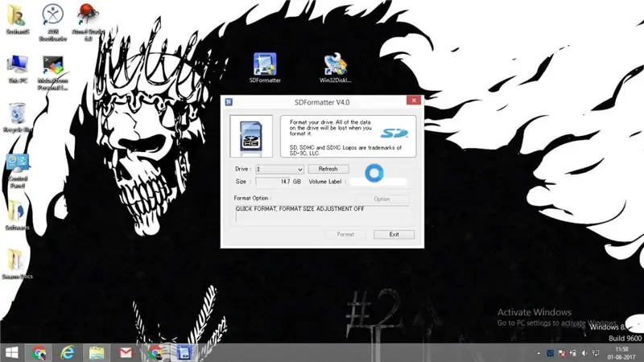Launch Internet Explorer from the taskbar

coord(68,352)
